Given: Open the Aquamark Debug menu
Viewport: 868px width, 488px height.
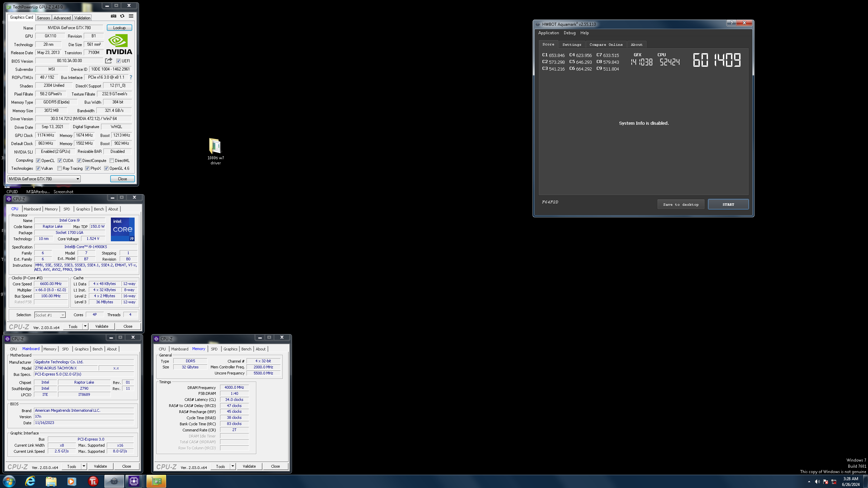Looking at the screenshot, I should point(570,33).
